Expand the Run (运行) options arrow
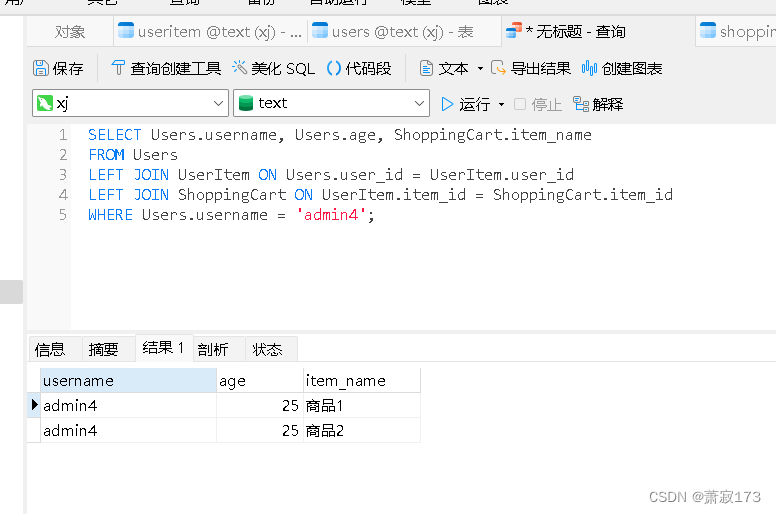Viewport: 776px width, 514px height. point(501,104)
